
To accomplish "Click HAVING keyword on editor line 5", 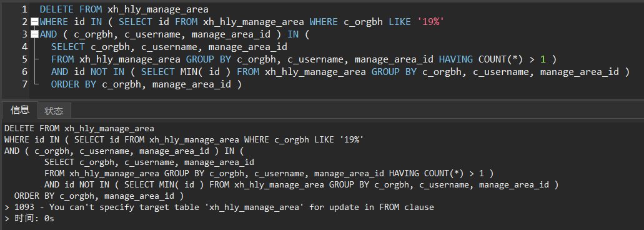I will (x=456, y=59).
